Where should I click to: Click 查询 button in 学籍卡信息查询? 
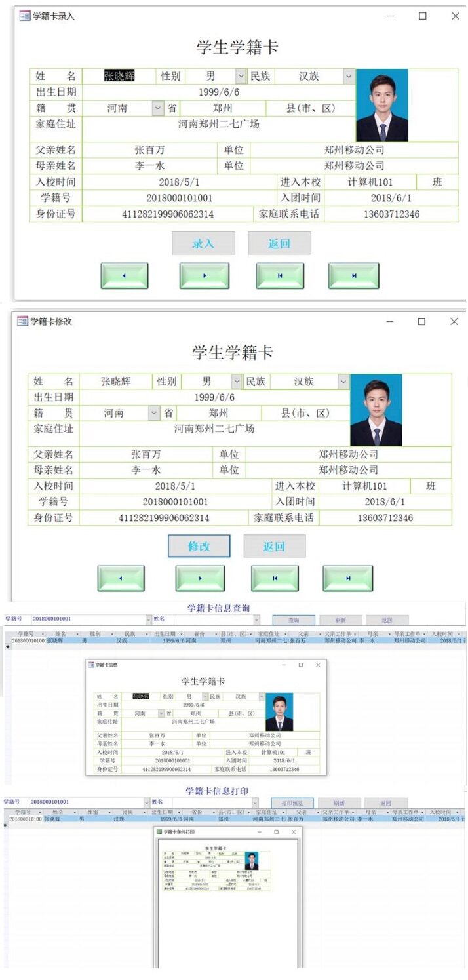pyautogui.click(x=294, y=620)
